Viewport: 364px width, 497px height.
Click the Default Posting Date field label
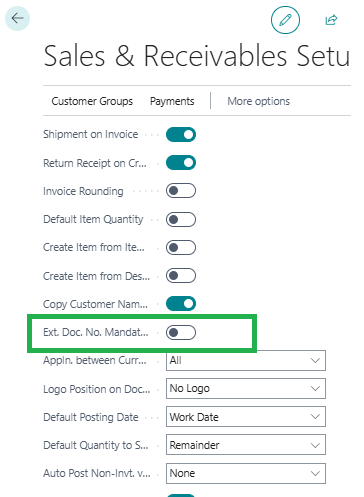tap(91, 417)
